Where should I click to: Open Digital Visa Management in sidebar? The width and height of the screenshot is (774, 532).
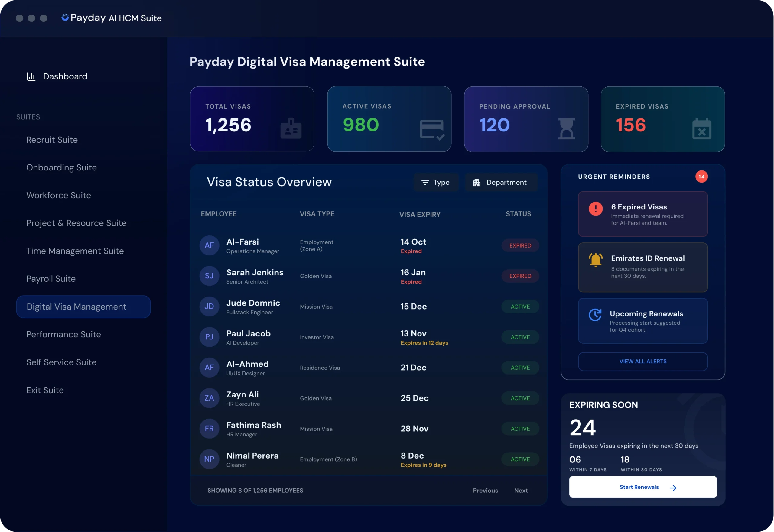coord(83,307)
